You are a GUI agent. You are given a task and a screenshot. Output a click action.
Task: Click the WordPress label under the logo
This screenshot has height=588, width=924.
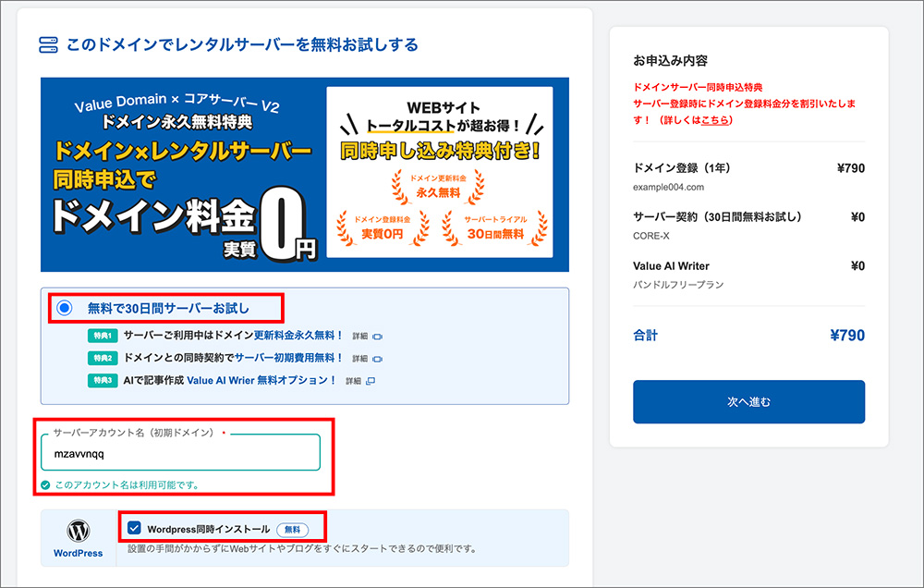pyautogui.click(x=78, y=553)
